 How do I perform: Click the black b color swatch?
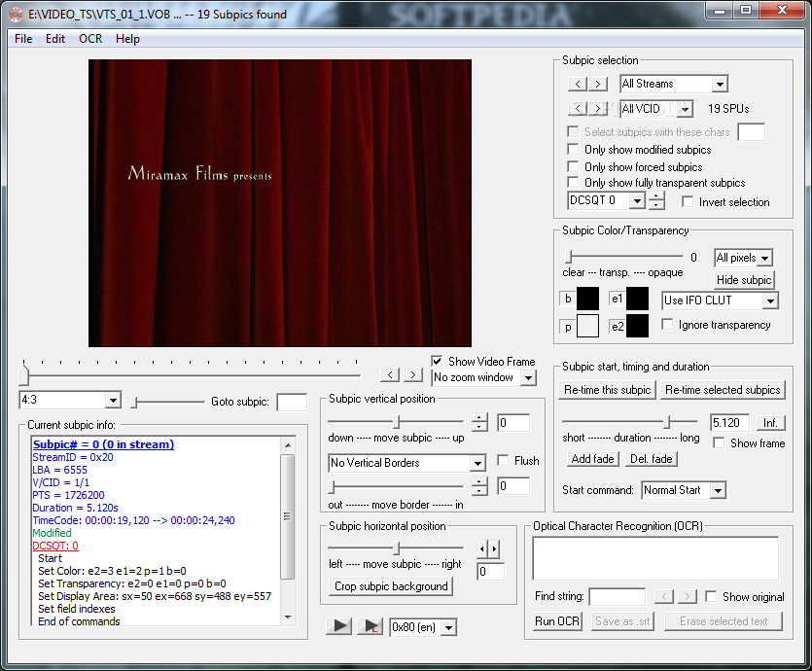coord(587,299)
